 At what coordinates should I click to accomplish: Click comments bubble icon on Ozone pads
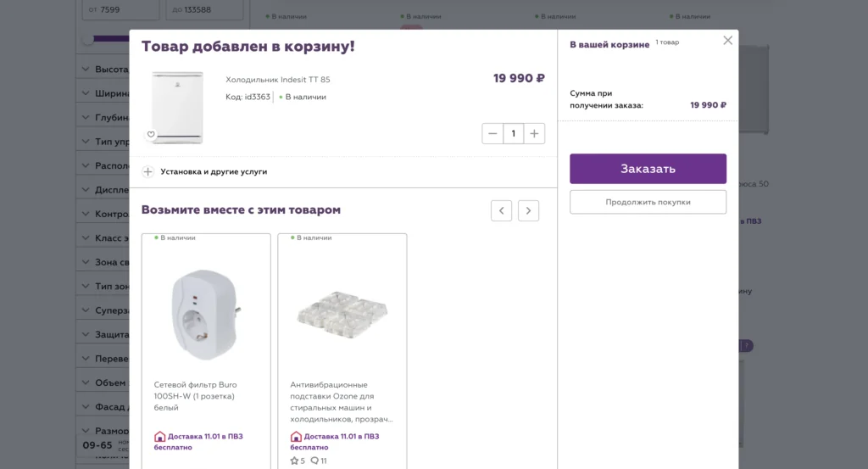pos(314,461)
